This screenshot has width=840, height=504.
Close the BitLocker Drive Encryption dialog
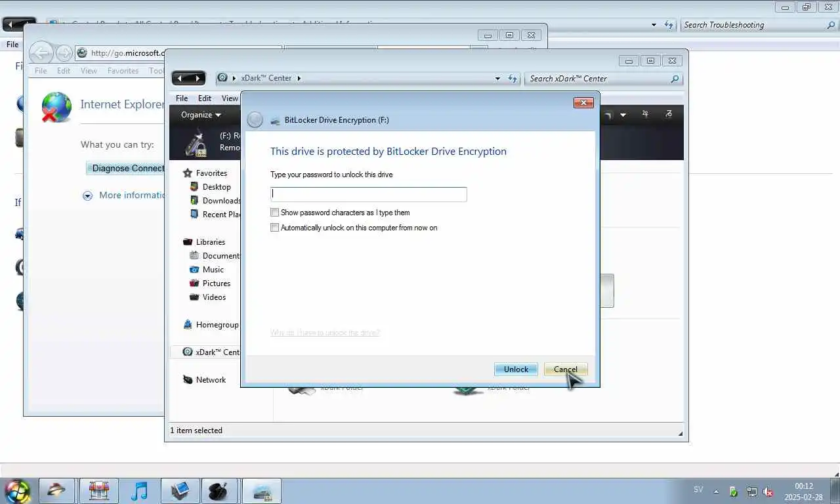[x=583, y=102]
